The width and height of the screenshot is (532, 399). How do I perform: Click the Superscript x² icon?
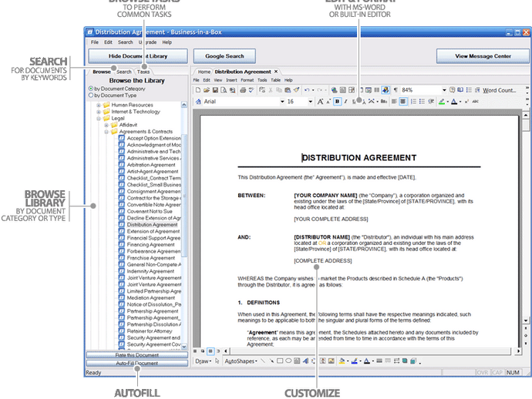(467, 102)
